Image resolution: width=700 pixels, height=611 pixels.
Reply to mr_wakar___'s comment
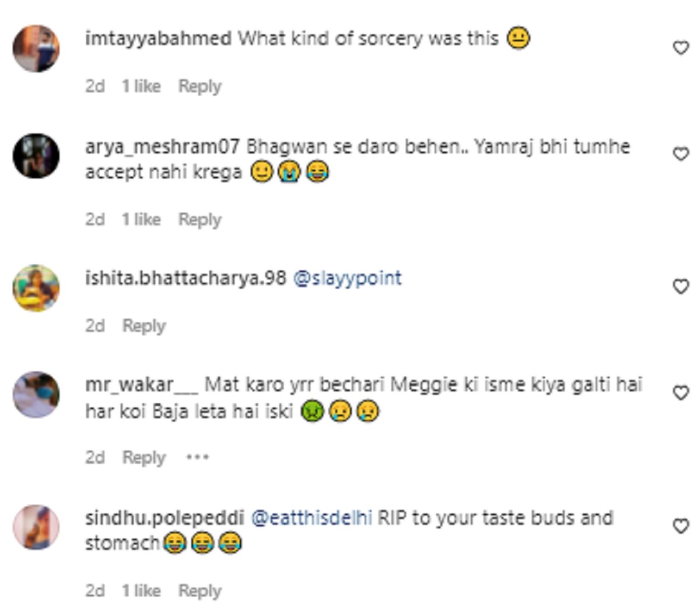tap(144, 458)
